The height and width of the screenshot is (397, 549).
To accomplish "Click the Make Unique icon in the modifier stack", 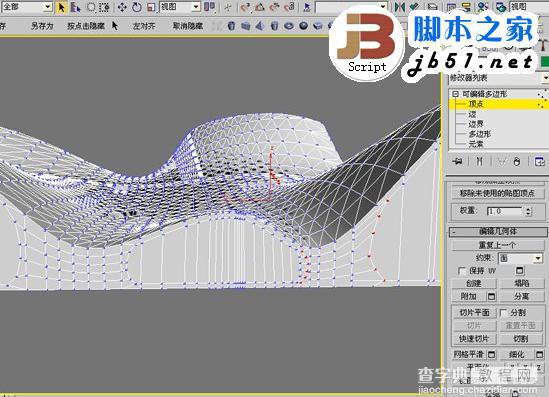I will coord(502,161).
